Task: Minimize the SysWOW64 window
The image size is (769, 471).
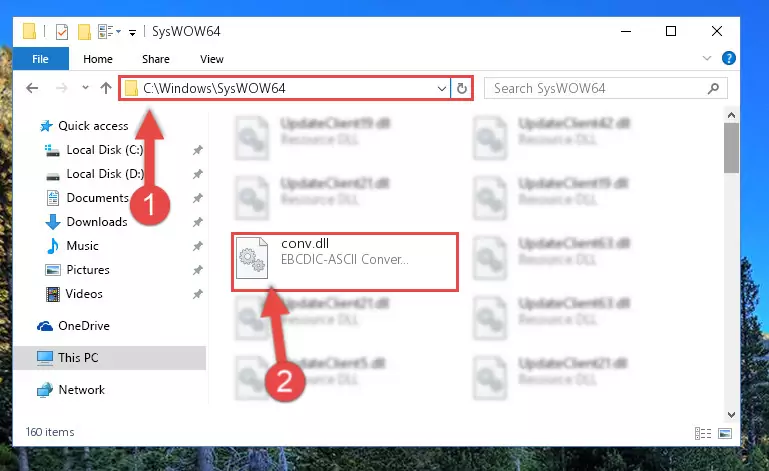Action: tap(626, 31)
